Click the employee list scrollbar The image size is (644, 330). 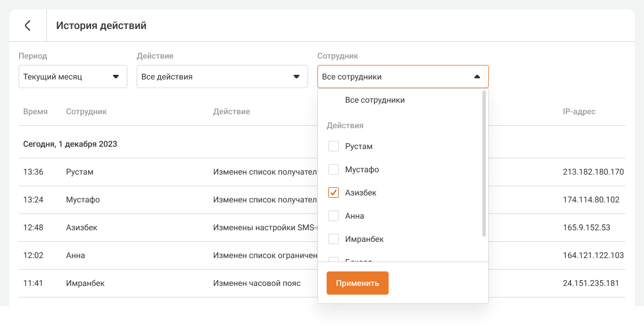point(484,164)
